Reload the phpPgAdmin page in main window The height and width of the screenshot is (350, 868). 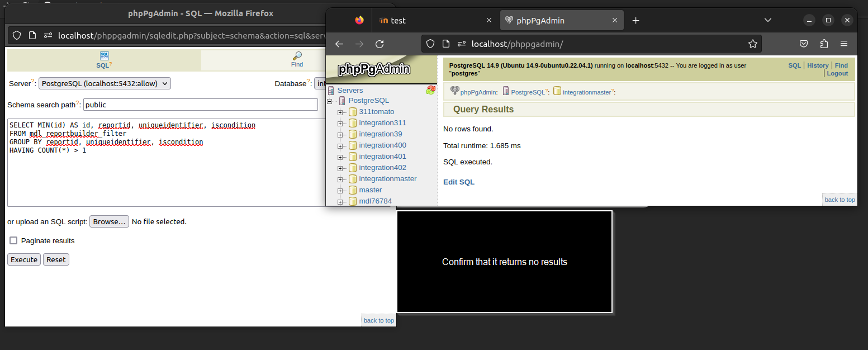click(x=380, y=44)
